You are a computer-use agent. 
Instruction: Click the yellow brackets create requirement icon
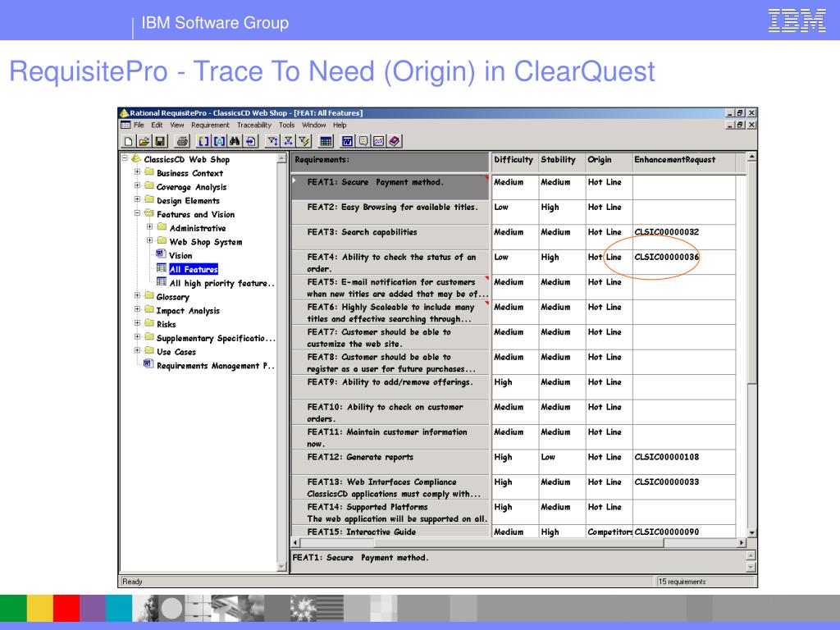pyautogui.click(x=203, y=141)
